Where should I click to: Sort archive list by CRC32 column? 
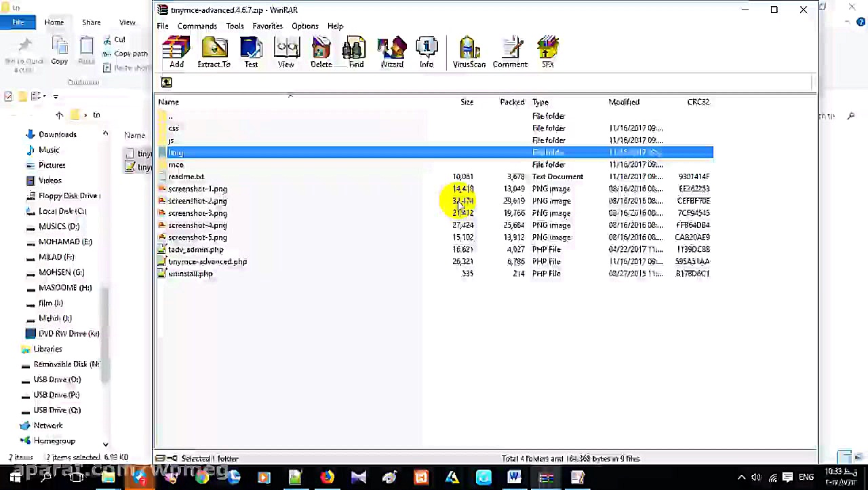(698, 102)
